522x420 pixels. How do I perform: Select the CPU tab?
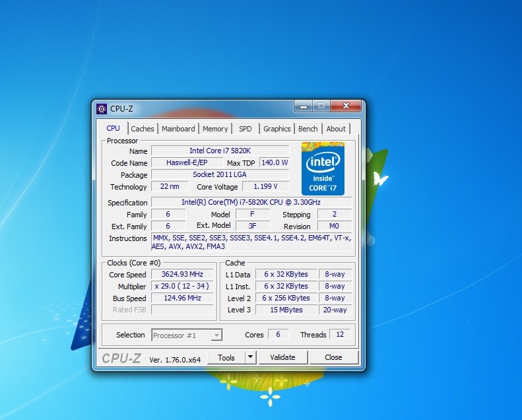pyautogui.click(x=114, y=128)
